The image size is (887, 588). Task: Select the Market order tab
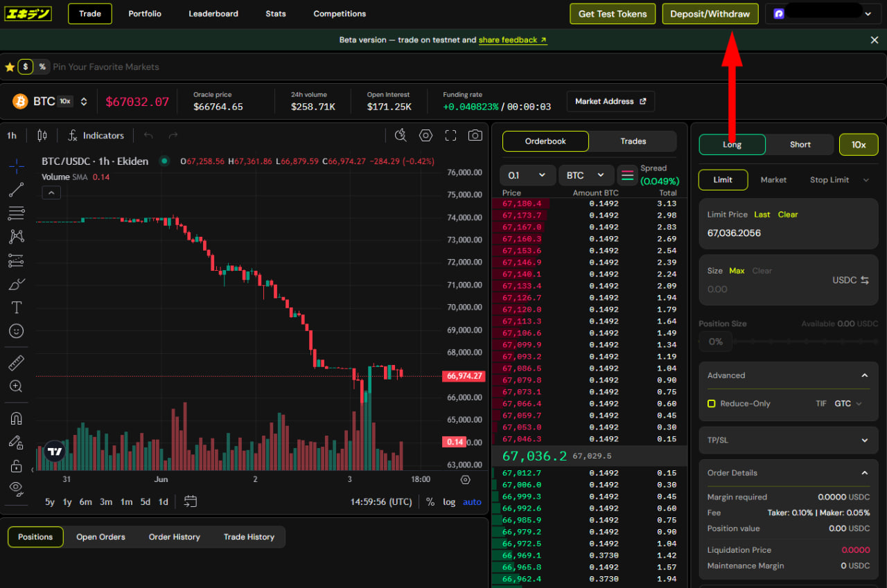pos(773,180)
